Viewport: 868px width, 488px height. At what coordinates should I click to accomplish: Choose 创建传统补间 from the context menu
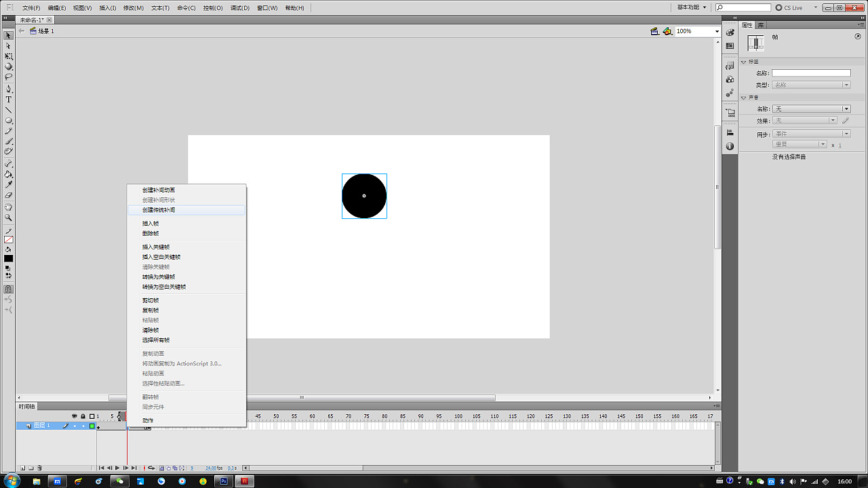coord(159,210)
